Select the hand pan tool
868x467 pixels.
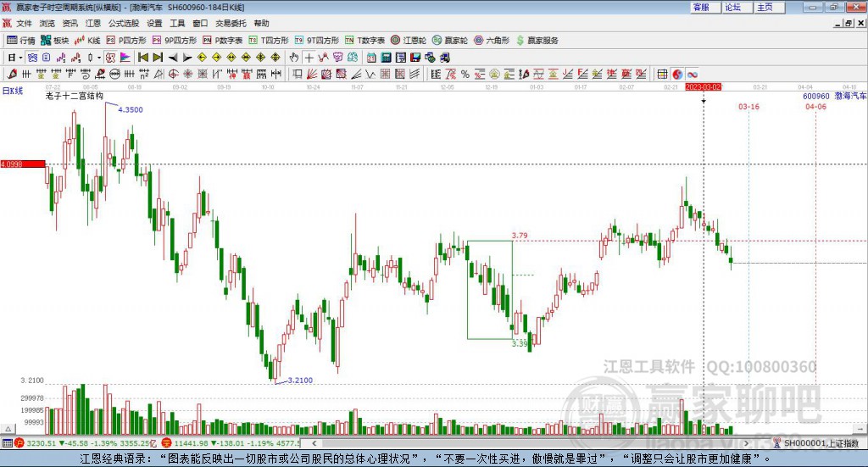tap(294, 58)
